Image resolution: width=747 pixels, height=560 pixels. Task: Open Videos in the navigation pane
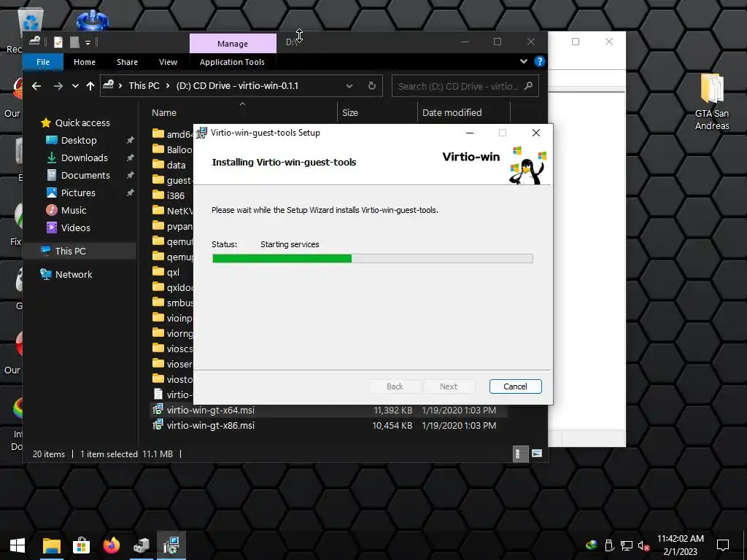[x=75, y=227]
